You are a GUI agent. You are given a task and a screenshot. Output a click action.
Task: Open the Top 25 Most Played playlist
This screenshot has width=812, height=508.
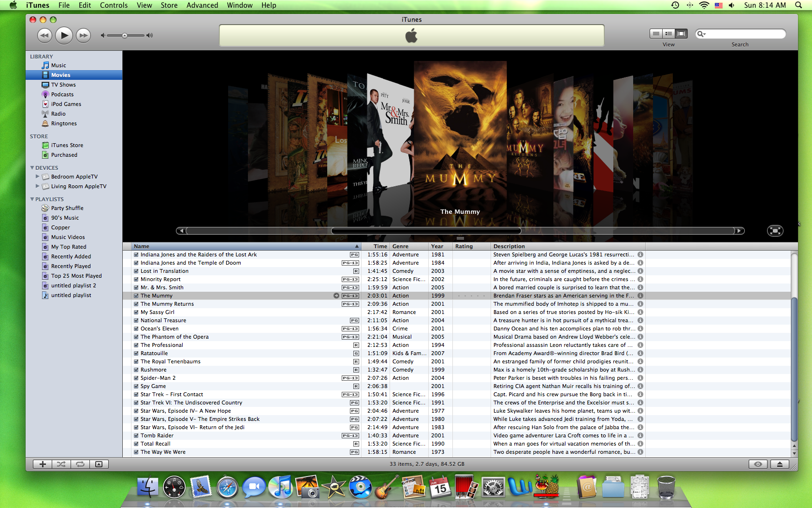[76, 276]
